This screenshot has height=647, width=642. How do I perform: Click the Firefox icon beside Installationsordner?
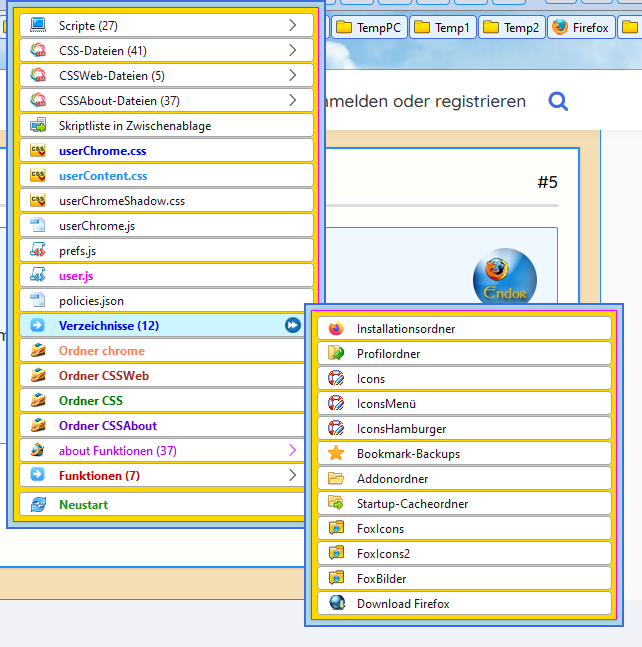pos(336,328)
